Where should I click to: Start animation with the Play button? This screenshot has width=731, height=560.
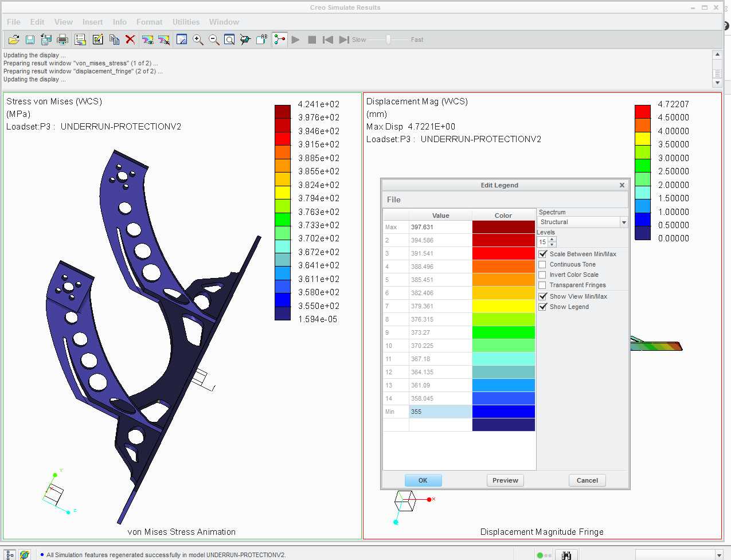click(x=296, y=40)
